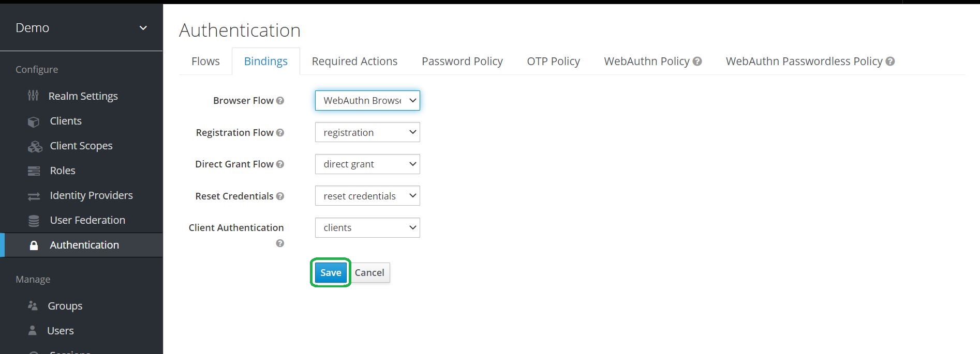Click the help icon beside Registration Flow
980x354 pixels.
280,133
